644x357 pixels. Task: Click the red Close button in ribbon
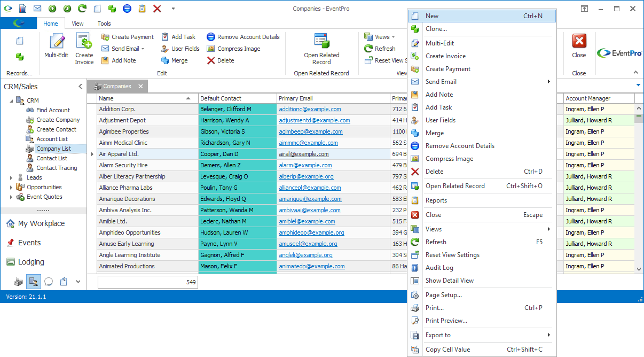point(579,46)
